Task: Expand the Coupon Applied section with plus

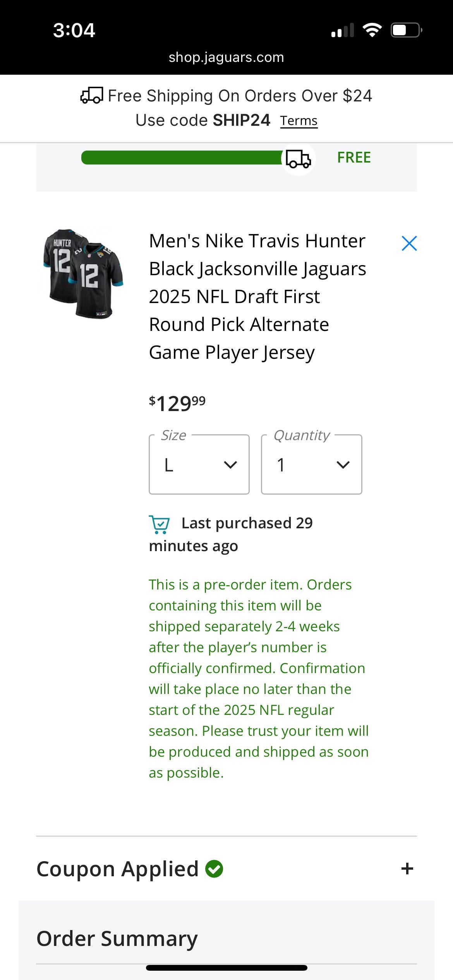Action: pos(407,869)
